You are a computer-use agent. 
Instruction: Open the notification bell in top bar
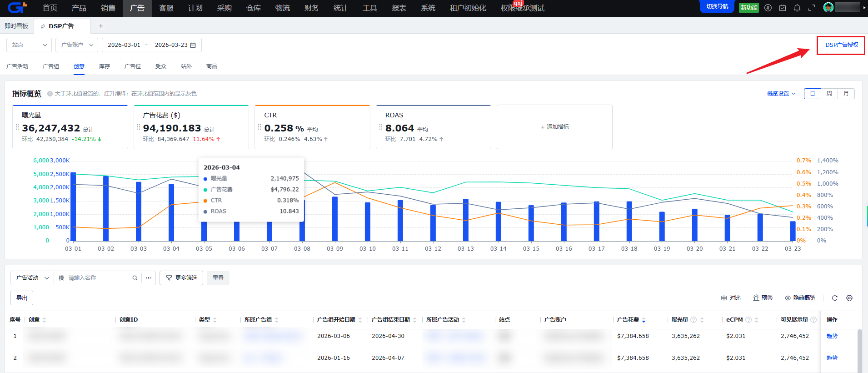tap(797, 8)
